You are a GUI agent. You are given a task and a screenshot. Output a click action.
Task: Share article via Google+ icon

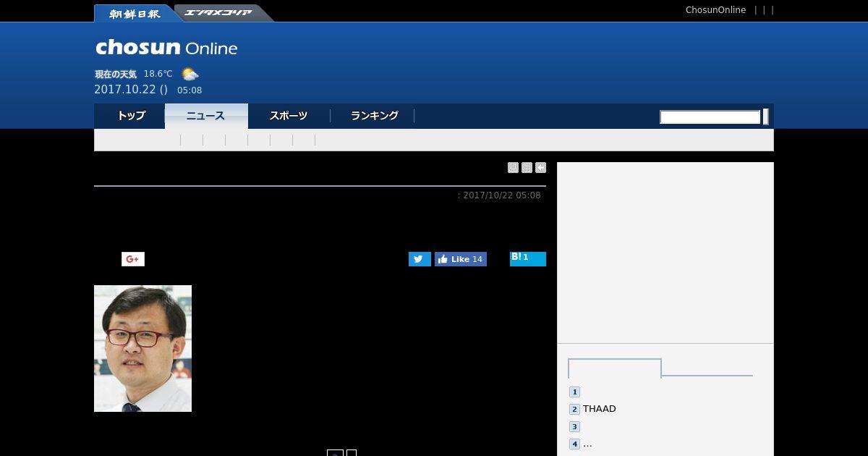(133, 259)
